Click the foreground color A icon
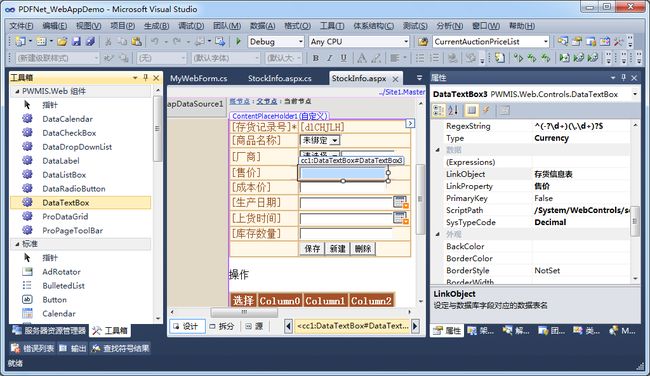 [x=361, y=58]
